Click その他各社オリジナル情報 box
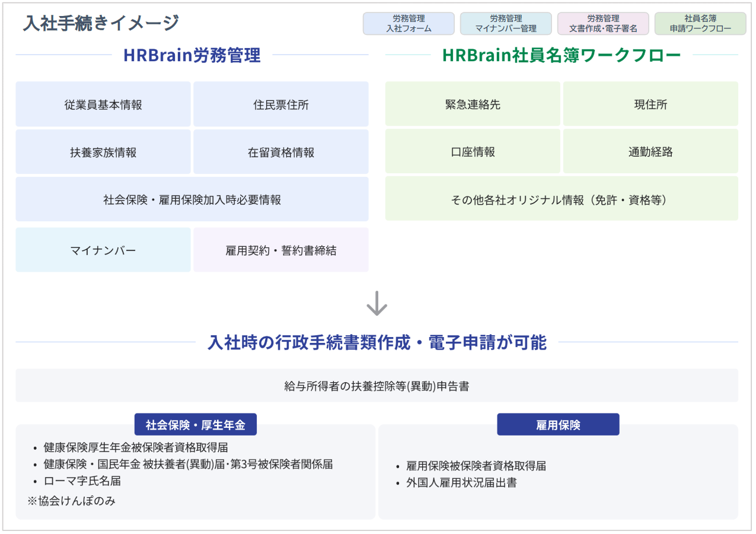756x534 pixels. 562,199
